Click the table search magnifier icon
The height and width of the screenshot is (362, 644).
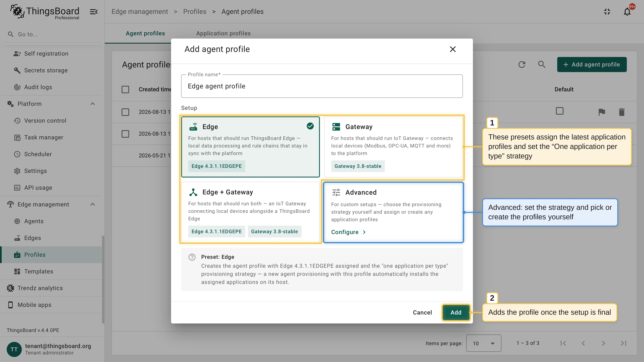pyautogui.click(x=542, y=65)
